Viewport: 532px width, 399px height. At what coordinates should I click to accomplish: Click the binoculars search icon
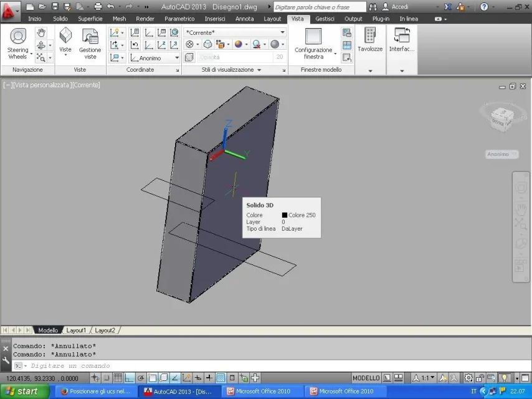[373, 7]
